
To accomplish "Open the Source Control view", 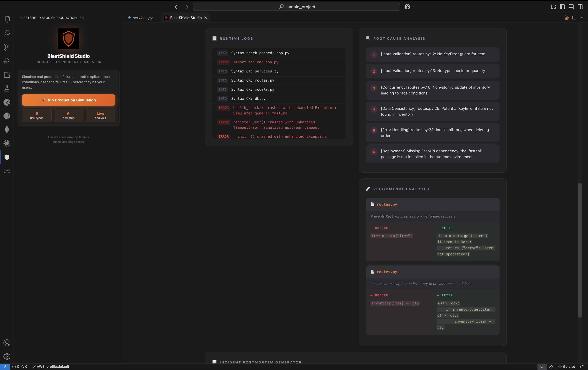I will (x=7, y=47).
